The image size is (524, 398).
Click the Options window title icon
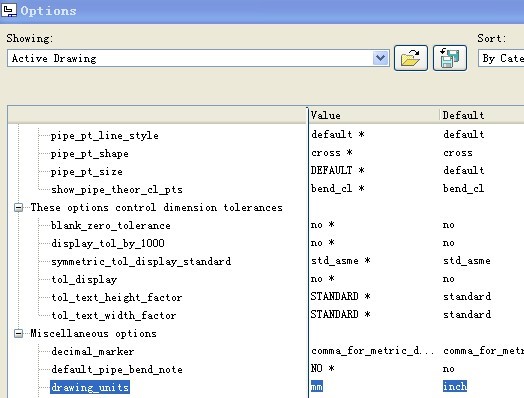[x=8, y=10]
